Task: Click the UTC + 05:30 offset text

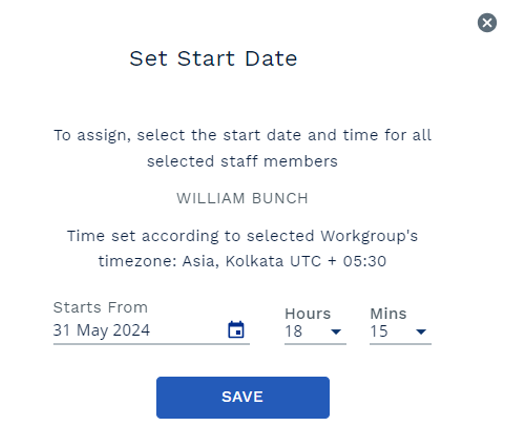Action: (338, 261)
